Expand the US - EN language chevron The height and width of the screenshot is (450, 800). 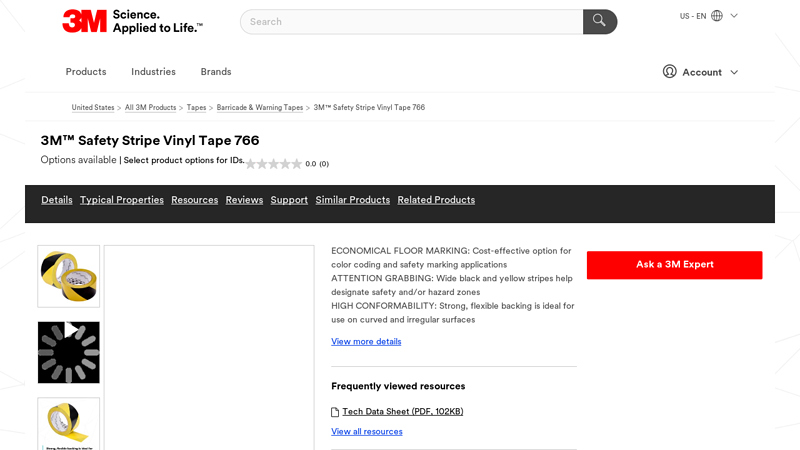tap(734, 16)
